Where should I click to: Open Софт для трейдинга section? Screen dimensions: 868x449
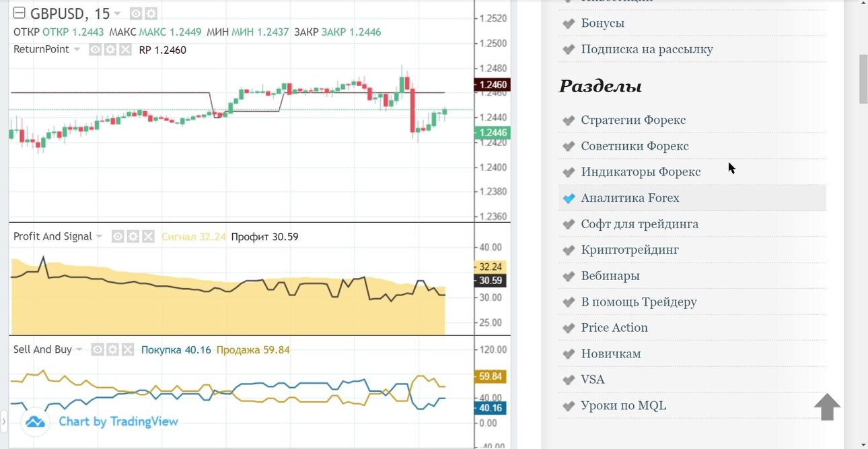[x=640, y=224]
